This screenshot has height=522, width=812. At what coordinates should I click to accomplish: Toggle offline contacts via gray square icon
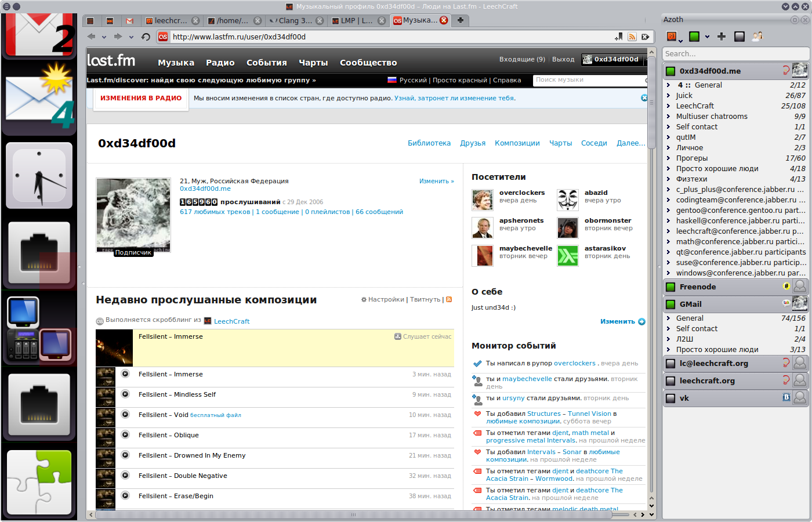[739, 37]
